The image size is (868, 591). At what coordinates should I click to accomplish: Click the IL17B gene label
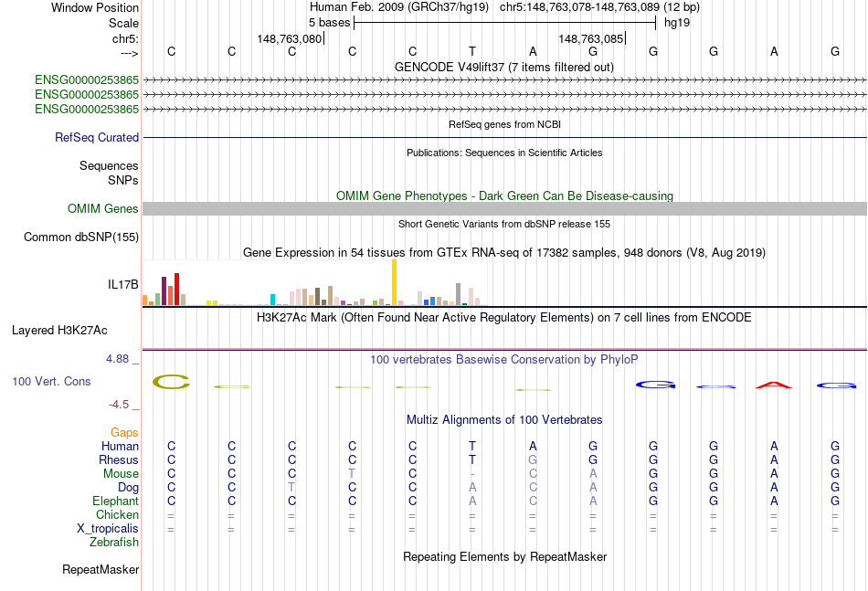pos(123,284)
